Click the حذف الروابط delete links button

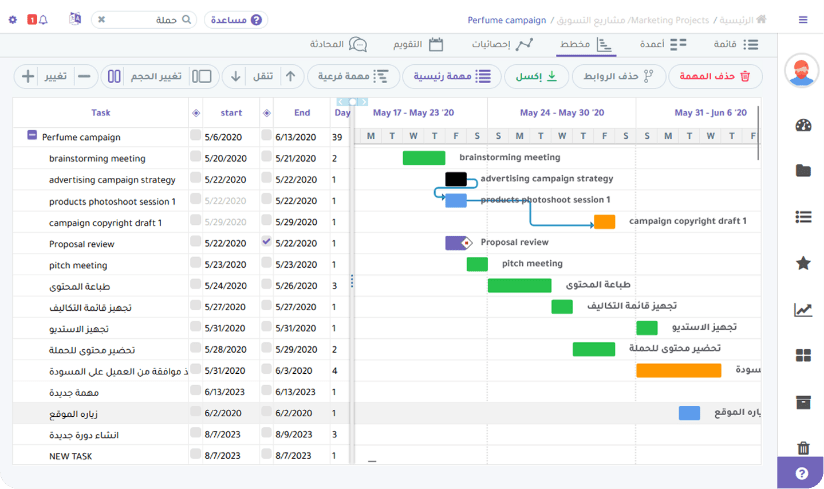(x=619, y=76)
